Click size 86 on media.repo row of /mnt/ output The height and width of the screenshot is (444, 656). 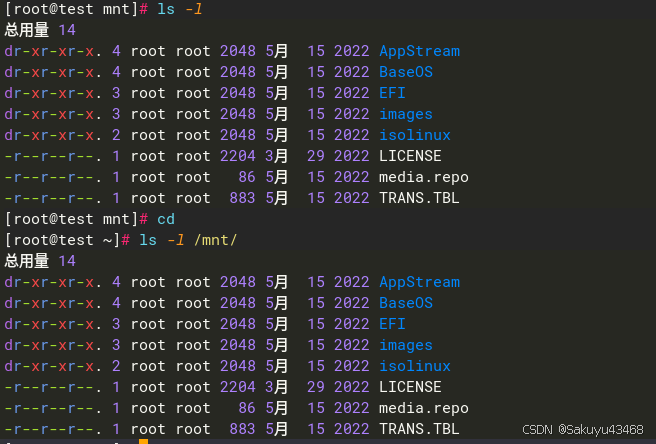[247, 408]
